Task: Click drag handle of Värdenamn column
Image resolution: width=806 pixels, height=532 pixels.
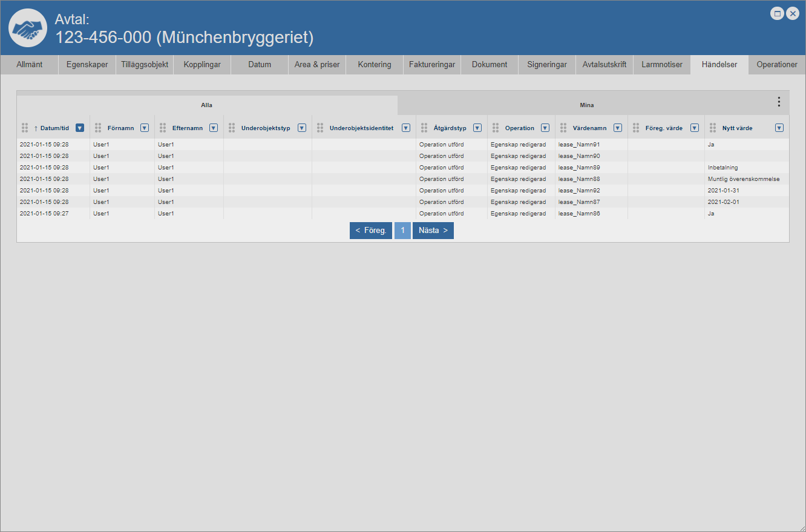Action: pos(564,128)
